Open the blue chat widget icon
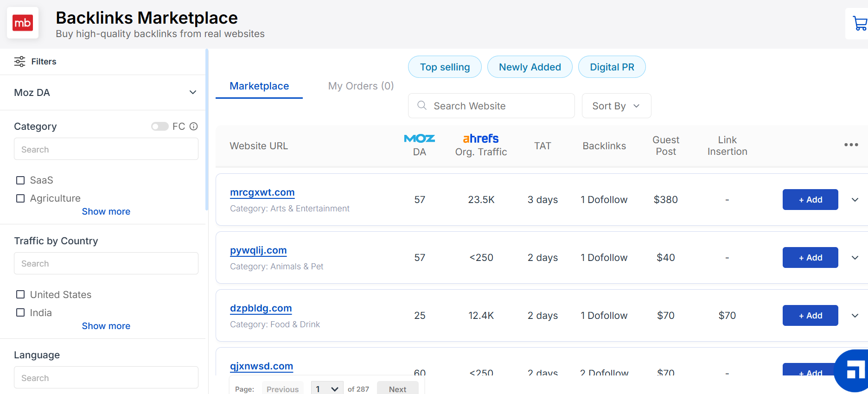 point(853,371)
